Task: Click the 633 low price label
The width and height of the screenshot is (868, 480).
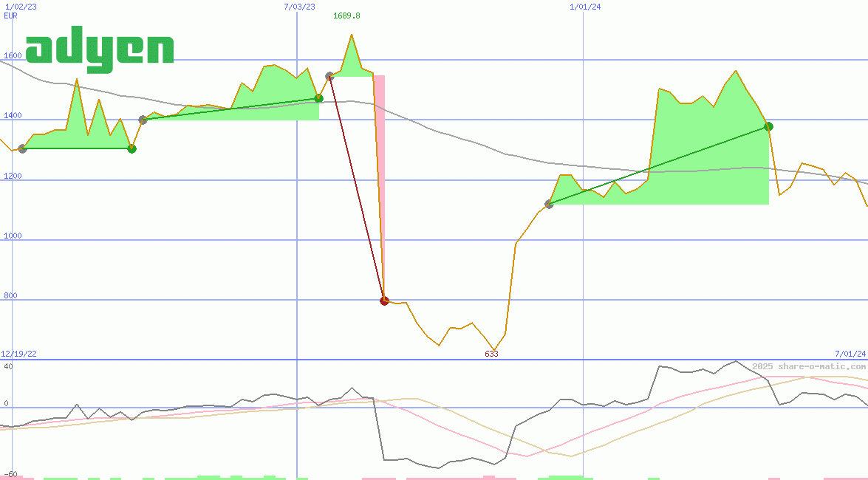Action: (x=490, y=354)
